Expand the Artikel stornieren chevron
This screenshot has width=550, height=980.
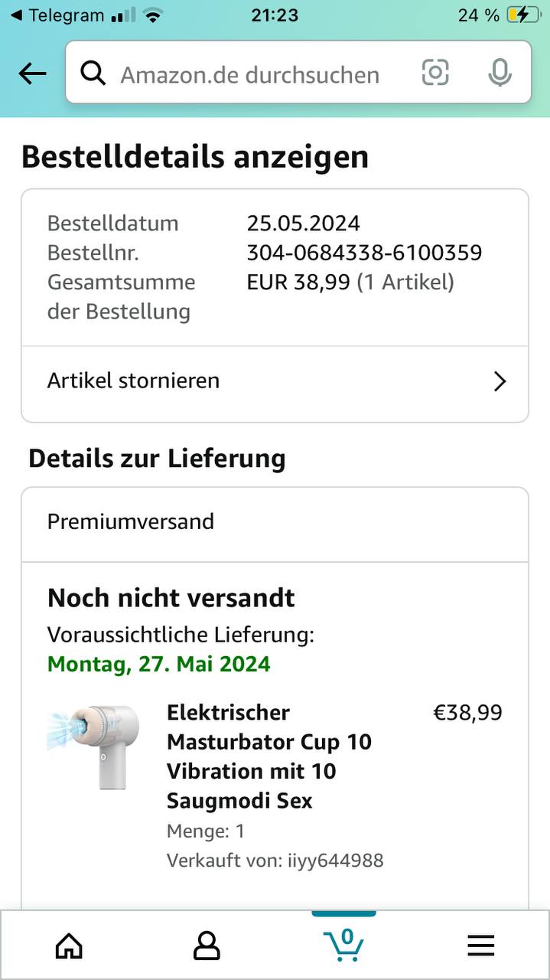(x=500, y=381)
